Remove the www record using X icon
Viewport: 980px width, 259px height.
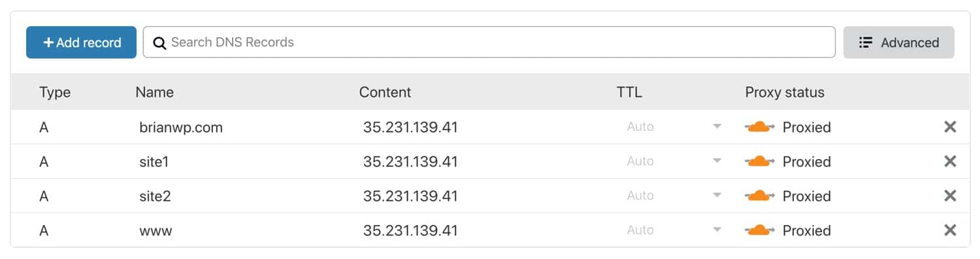click(950, 230)
